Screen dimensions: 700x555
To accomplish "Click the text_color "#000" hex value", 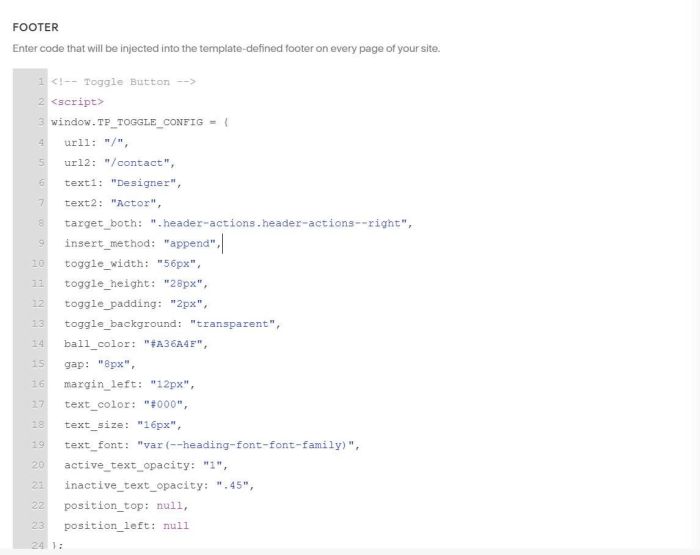I will [x=166, y=404].
